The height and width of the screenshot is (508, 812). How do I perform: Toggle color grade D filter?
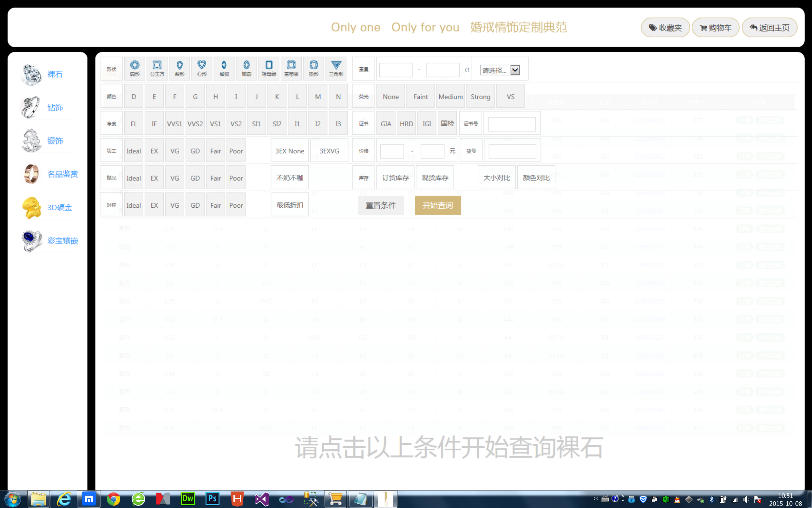[x=134, y=97]
